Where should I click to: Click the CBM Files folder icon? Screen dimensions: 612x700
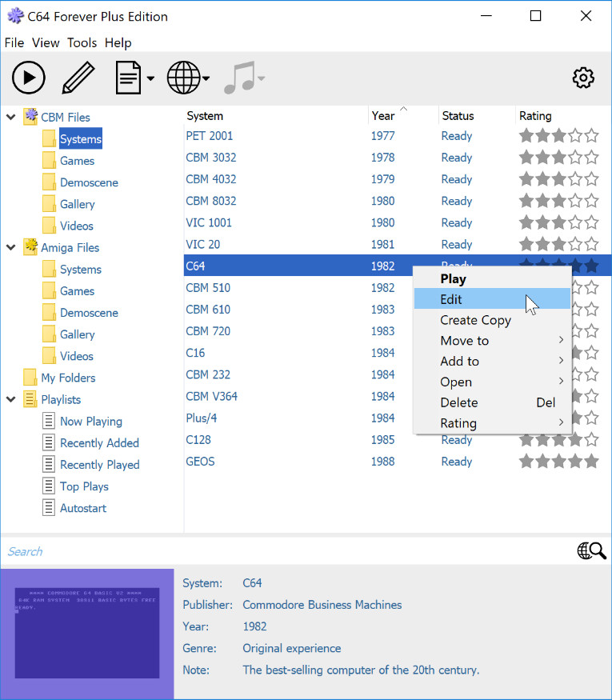point(30,117)
